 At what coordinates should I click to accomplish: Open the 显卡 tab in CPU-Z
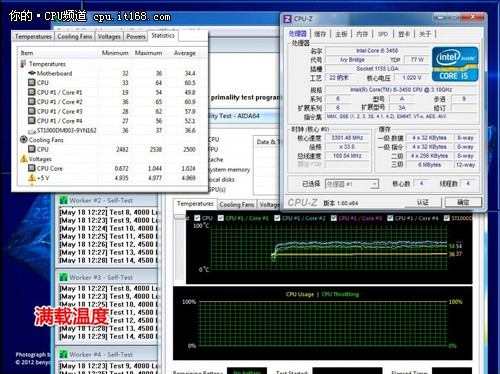click(x=404, y=34)
